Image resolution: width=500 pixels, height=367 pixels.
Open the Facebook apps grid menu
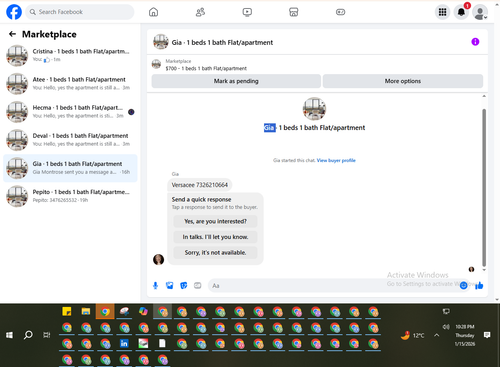click(442, 12)
